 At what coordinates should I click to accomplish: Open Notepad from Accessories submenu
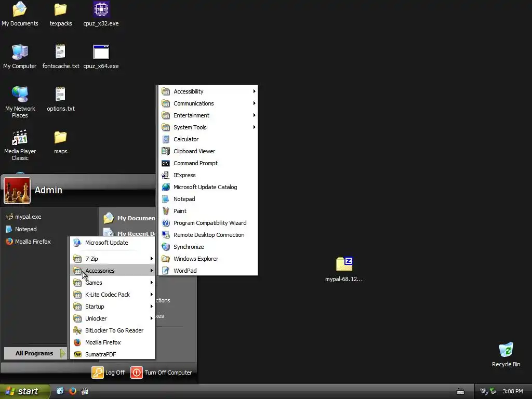click(208, 199)
